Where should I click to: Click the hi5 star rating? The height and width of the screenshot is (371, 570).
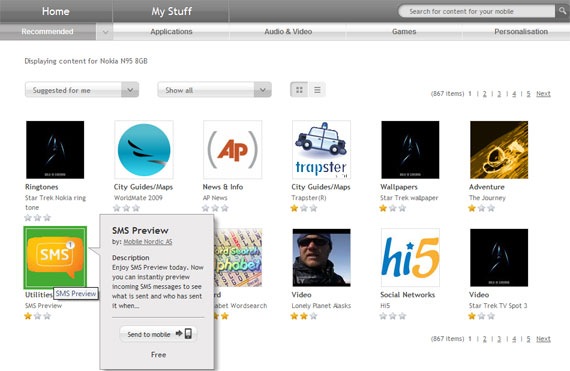(x=393, y=316)
